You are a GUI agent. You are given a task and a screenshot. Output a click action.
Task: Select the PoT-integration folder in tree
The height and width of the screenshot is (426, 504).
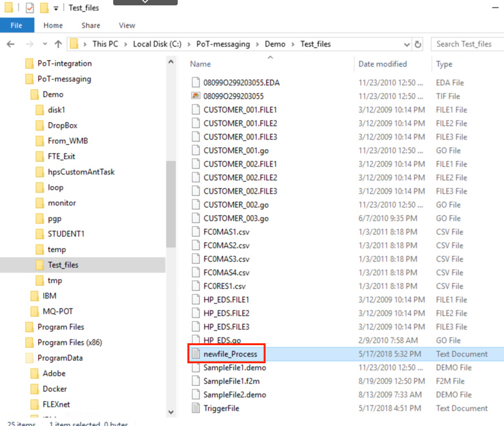64,63
